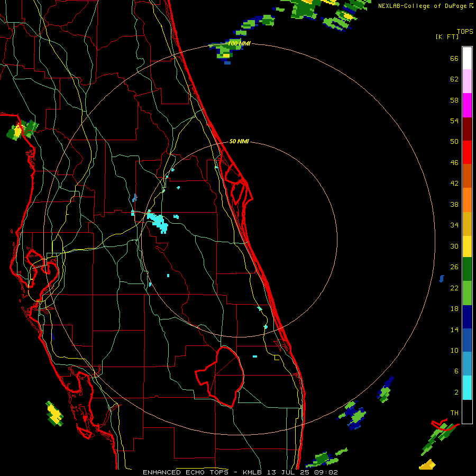Viewport: 476px width, 476px height.
Task: Click the "26" legend value
Action: 454,267
